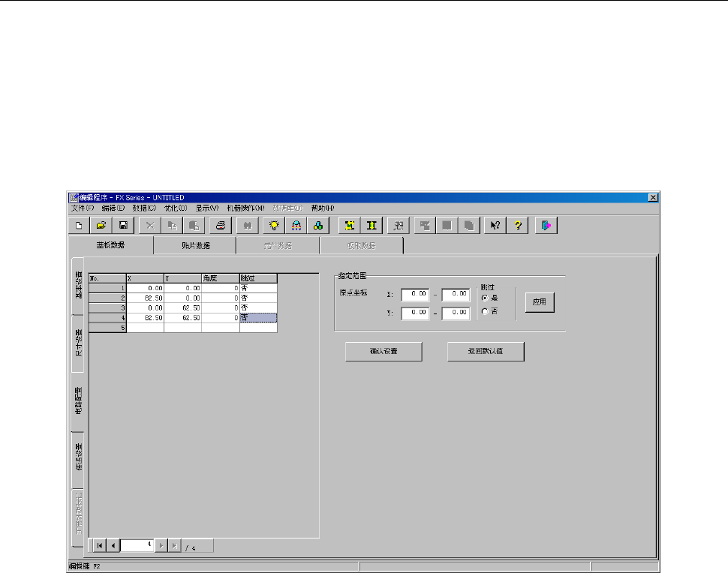728x573 pixels.
Task: Click the context help arrow-question icon
Action: click(x=495, y=226)
